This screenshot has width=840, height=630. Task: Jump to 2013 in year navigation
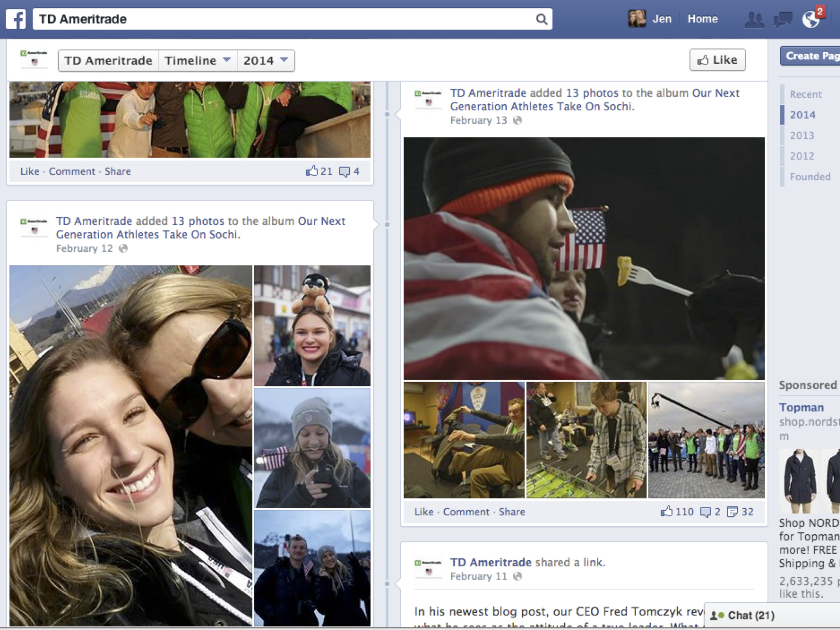point(802,135)
